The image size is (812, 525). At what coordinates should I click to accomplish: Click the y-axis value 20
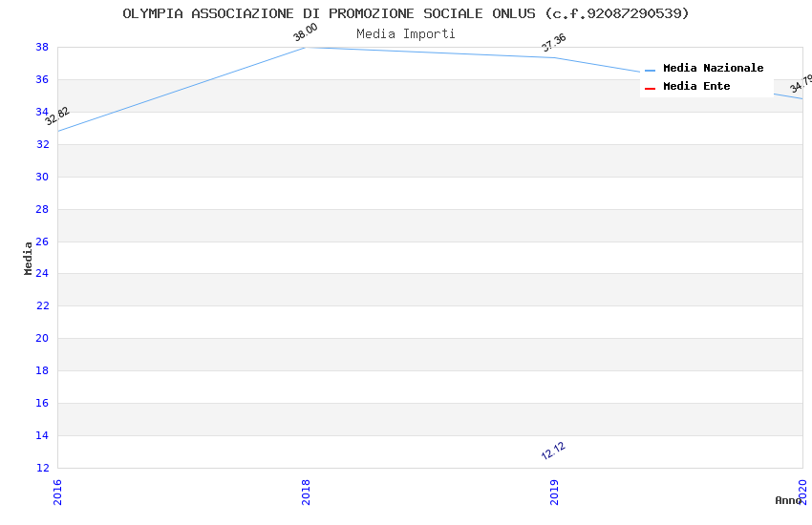[42, 338]
